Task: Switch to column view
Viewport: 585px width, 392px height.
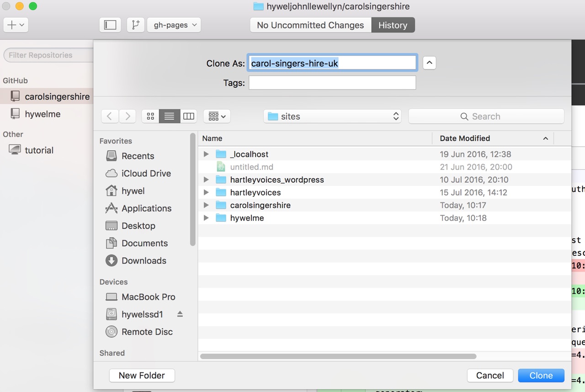Action: pos(188,116)
